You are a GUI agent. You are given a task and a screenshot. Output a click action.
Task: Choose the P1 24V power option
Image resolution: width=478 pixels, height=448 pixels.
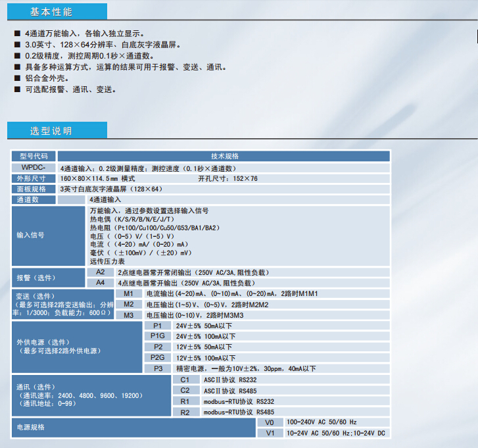click(x=158, y=326)
